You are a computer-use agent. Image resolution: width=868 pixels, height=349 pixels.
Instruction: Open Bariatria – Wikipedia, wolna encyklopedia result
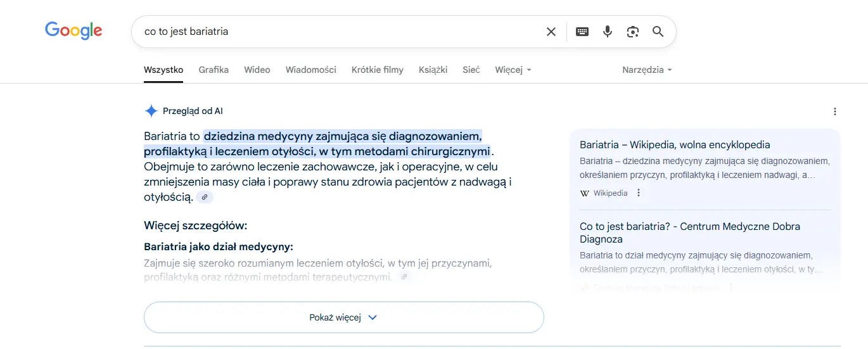pos(675,145)
